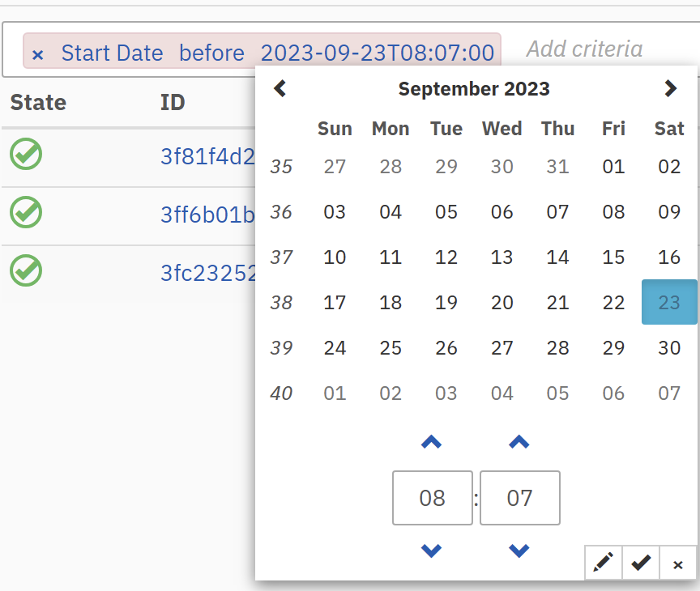Confirm date with the checkmark button
Viewport: 700px width, 591px height.
641,563
